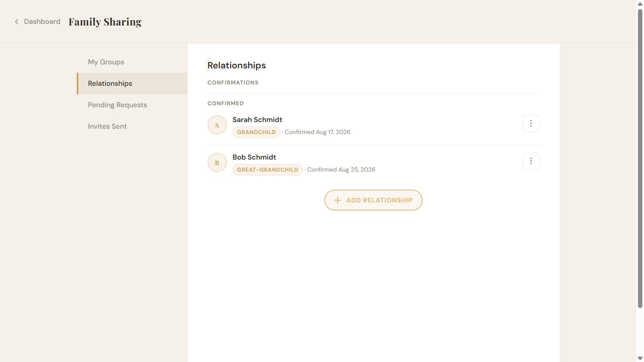Click the Add Relationship button
This screenshot has height=362, width=644.
pos(373,200)
